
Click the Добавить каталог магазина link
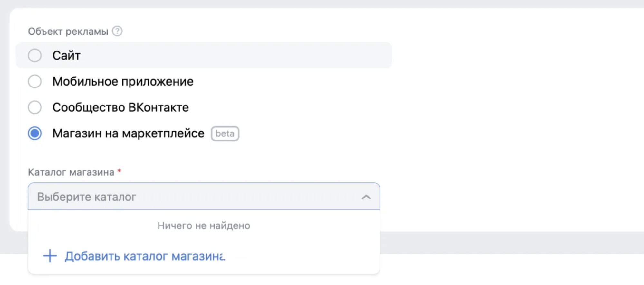(145, 256)
